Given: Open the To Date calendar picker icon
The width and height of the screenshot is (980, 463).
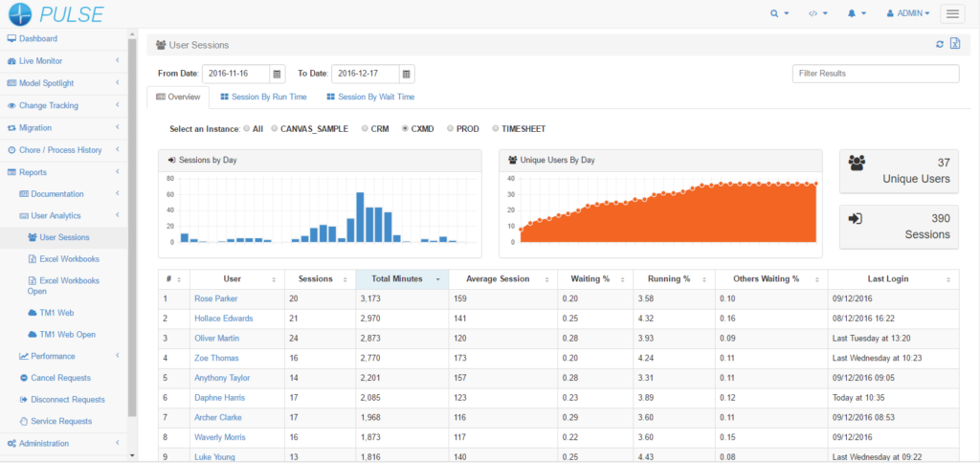Looking at the screenshot, I should [x=406, y=74].
